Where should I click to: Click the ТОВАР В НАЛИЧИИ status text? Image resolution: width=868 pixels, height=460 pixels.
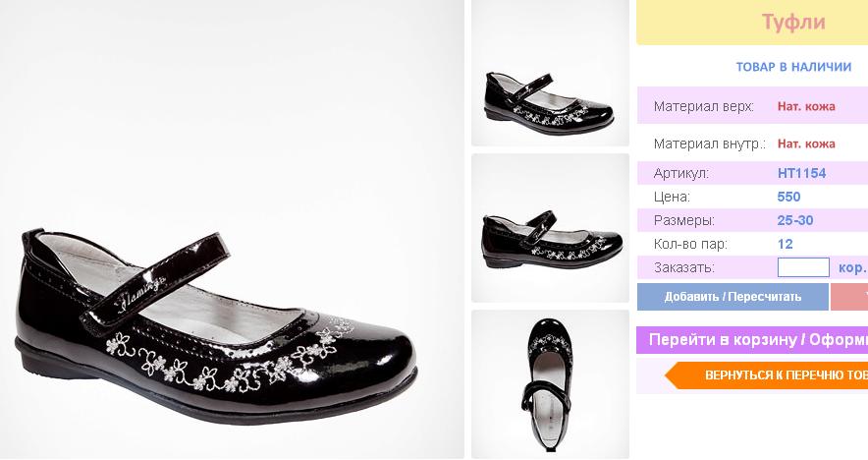[x=793, y=67]
